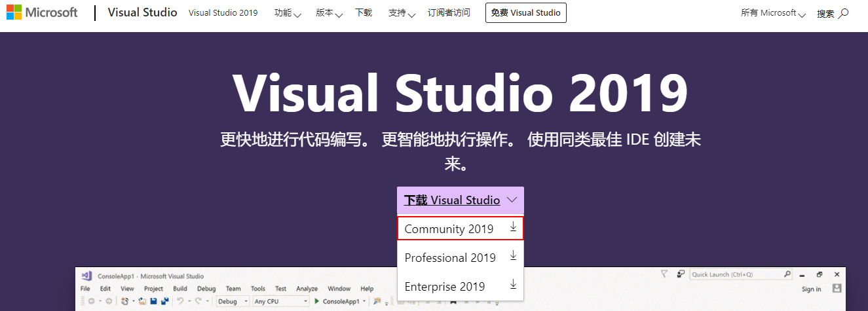The height and width of the screenshot is (311, 868).
Task: Expand the 所有 Microsoft menu
Action: point(773,13)
